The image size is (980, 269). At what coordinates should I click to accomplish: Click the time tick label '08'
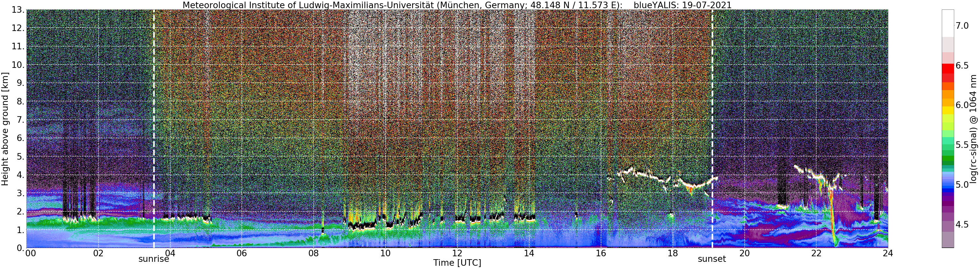(x=313, y=253)
